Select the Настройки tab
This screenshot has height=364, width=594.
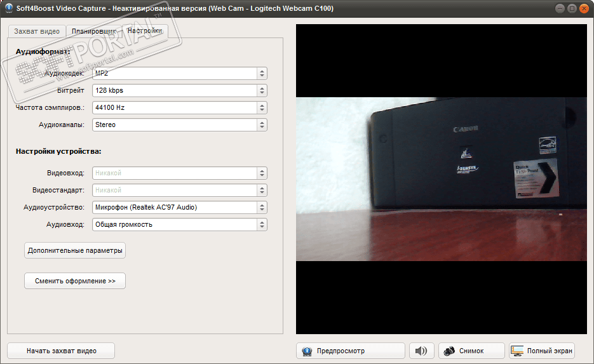(x=145, y=30)
